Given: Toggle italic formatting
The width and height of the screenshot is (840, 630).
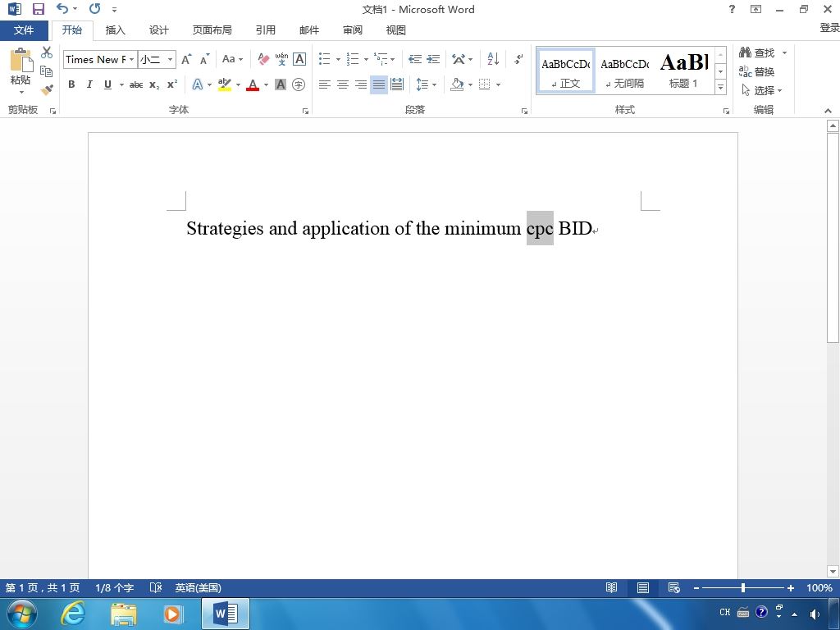Looking at the screenshot, I should pos(89,84).
